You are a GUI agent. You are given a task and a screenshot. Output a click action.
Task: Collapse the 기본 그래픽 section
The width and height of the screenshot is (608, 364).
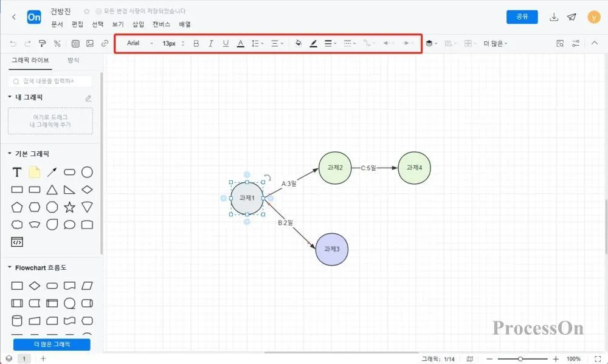(x=10, y=153)
